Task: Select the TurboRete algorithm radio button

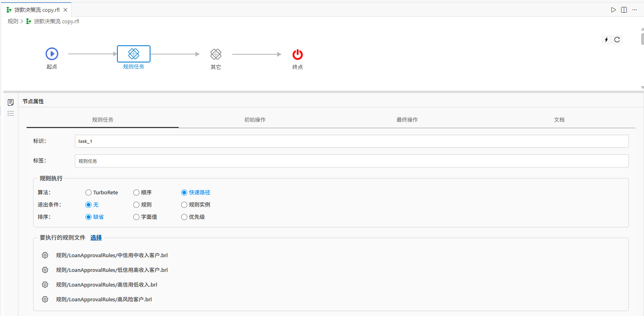Action: [88, 193]
